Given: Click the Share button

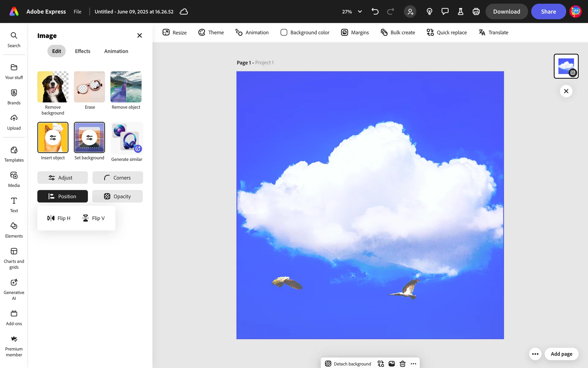Looking at the screenshot, I should tap(548, 12).
